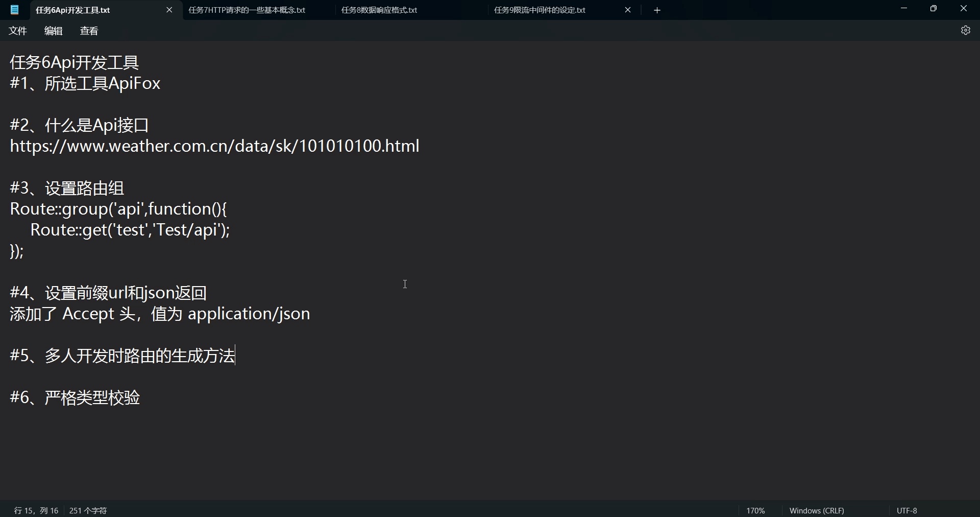
Task: Select the weather.com.cn URL text
Action: point(214,147)
